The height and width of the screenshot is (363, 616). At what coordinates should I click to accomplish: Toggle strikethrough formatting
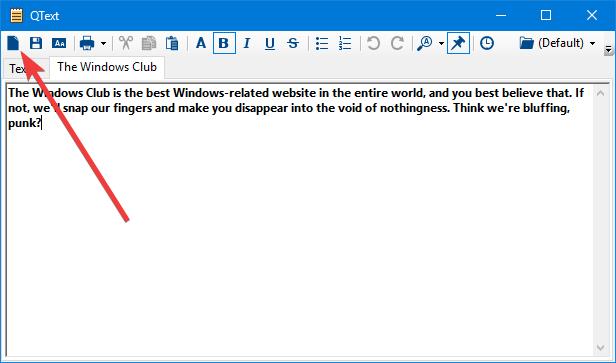(293, 43)
